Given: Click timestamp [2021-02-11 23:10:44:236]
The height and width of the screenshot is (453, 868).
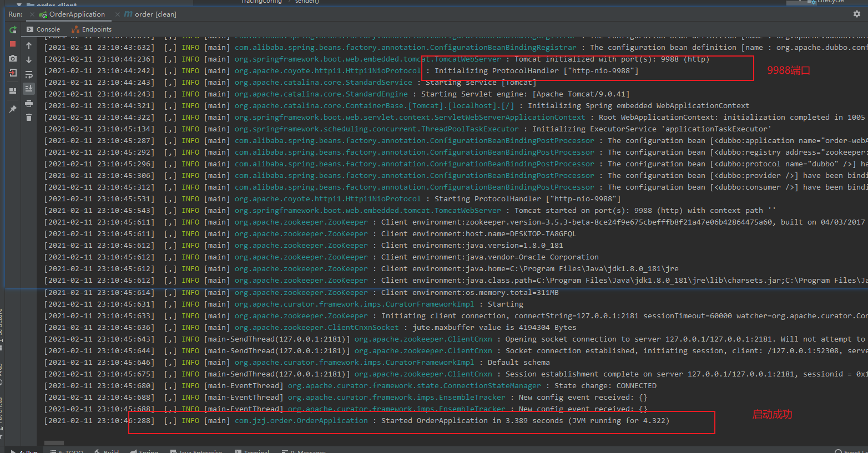Looking at the screenshot, I should coord(99,59).
